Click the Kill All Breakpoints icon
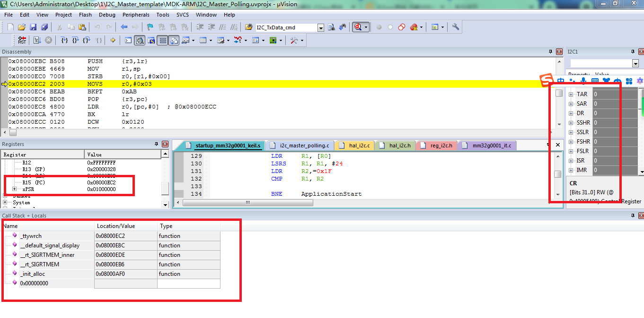This screenshot has width=644, height=318. 414,27
